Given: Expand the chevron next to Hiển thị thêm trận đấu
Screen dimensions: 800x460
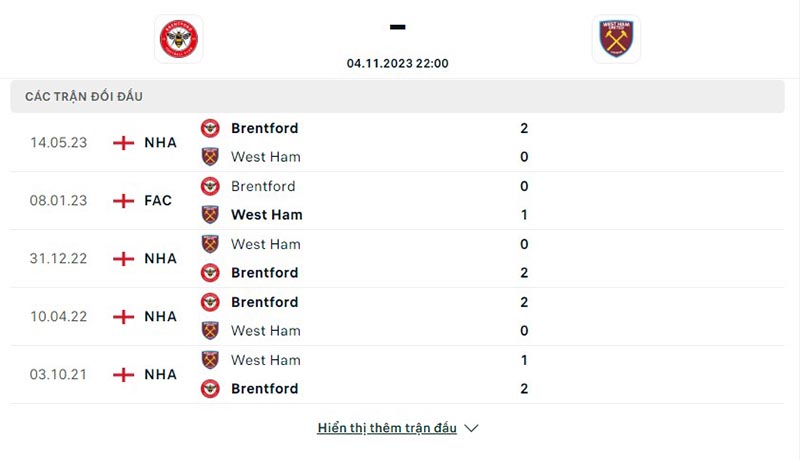Looking at the screenshot, I should 472,428.
